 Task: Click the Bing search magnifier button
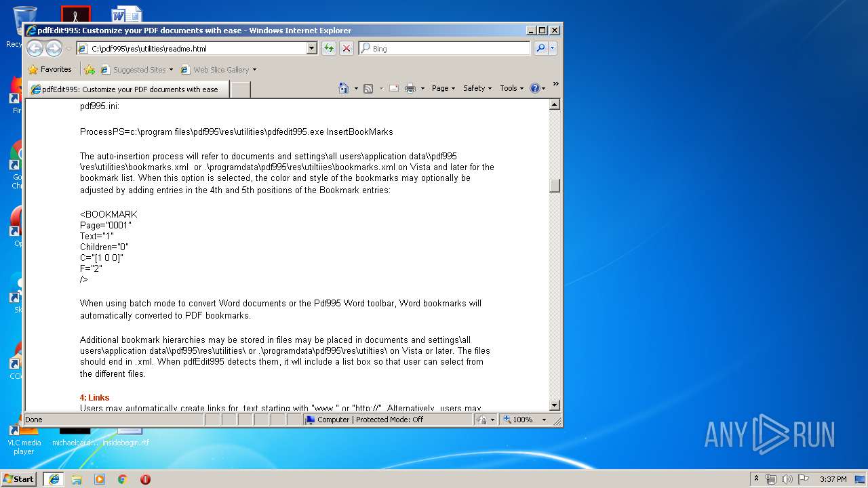[x=540, y=48]
